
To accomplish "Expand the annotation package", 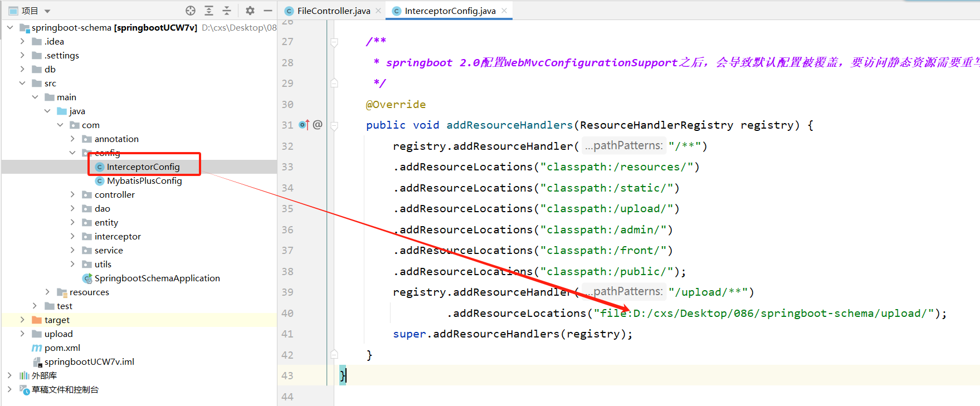I will coord(72,139).
